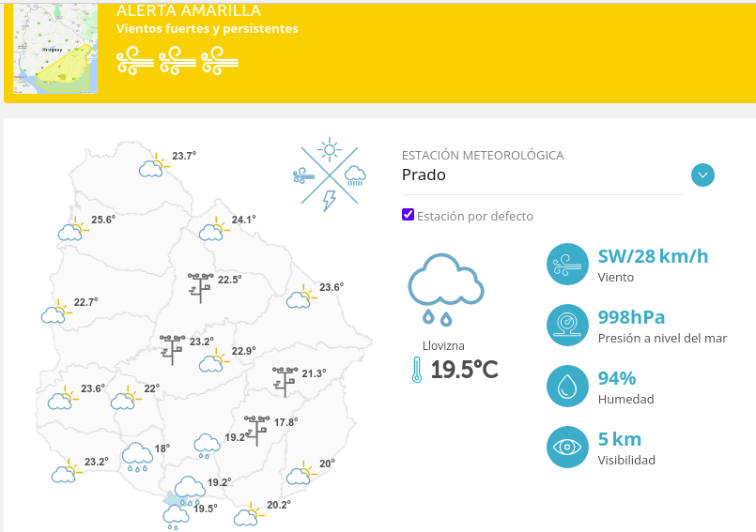
Task: Select the Prado station name field
Action: 543,175
